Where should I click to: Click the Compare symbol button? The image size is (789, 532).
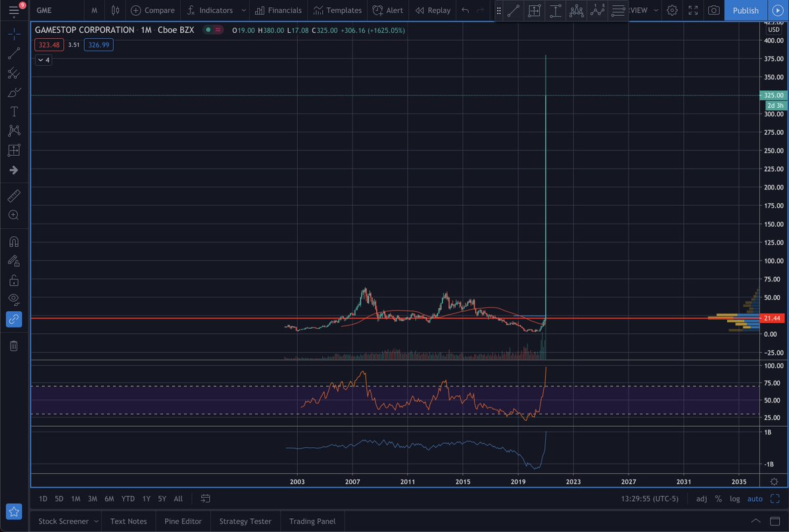click(153, 11)
